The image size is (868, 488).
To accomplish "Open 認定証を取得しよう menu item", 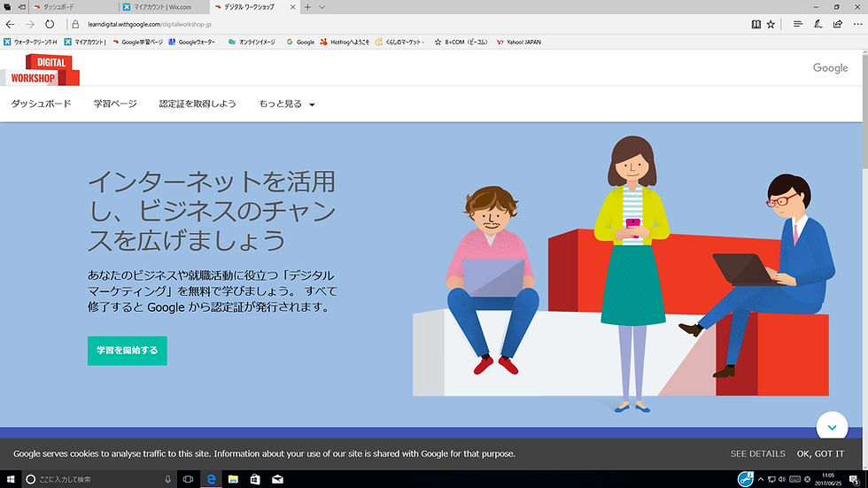I will click(198, 104).
